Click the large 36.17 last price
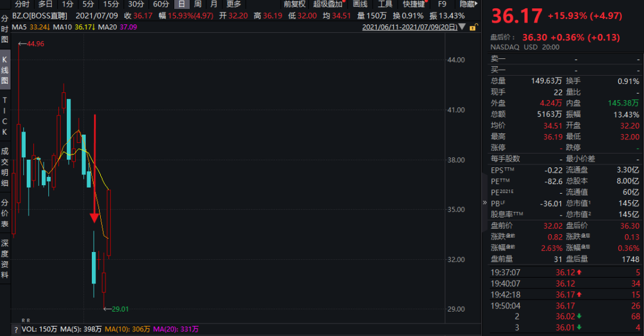Image resolution: width=644 pixels, height=336 pixels. [x=516, y=17]
